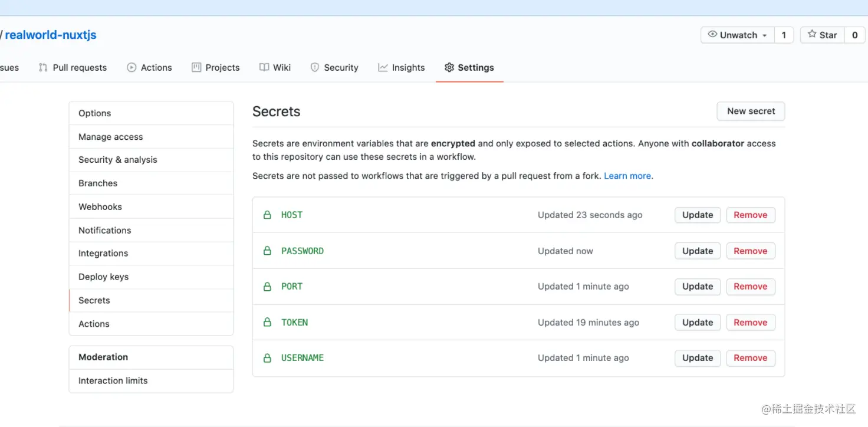Star this repository
The width and height of the screenshot is (868, 427).
tap(823, 35)
